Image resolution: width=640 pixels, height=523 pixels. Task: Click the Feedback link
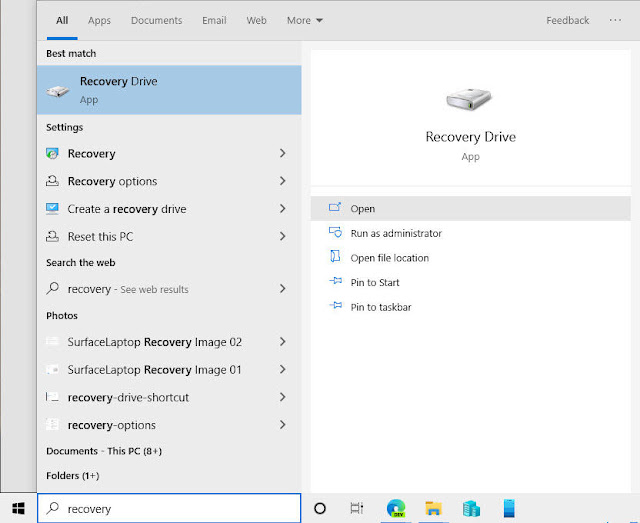(567, 20)
